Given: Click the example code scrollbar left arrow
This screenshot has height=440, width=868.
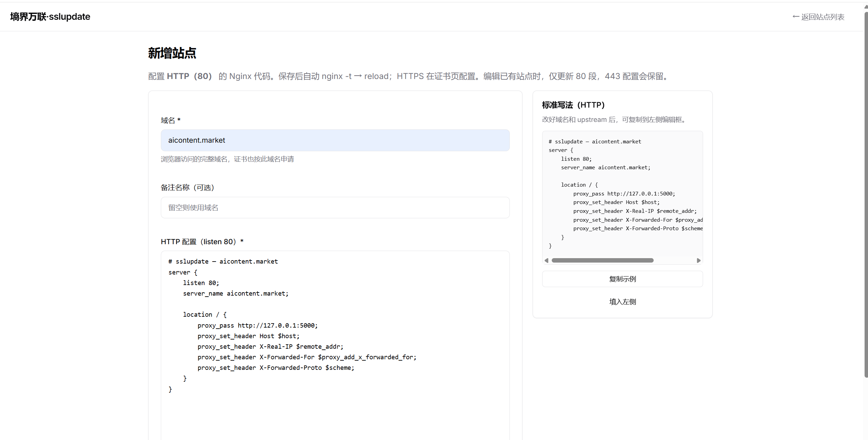Looking at the screenshot, I should tap(546, 261).
